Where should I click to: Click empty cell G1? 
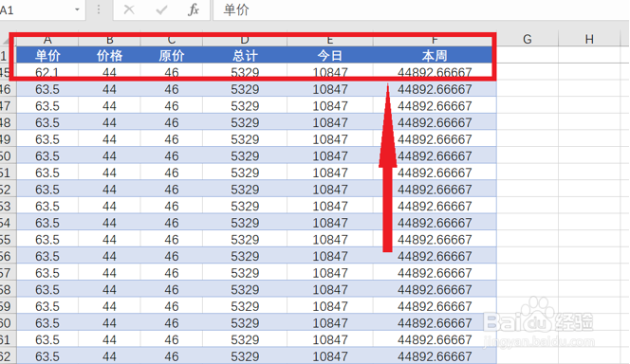coord(528,55)
